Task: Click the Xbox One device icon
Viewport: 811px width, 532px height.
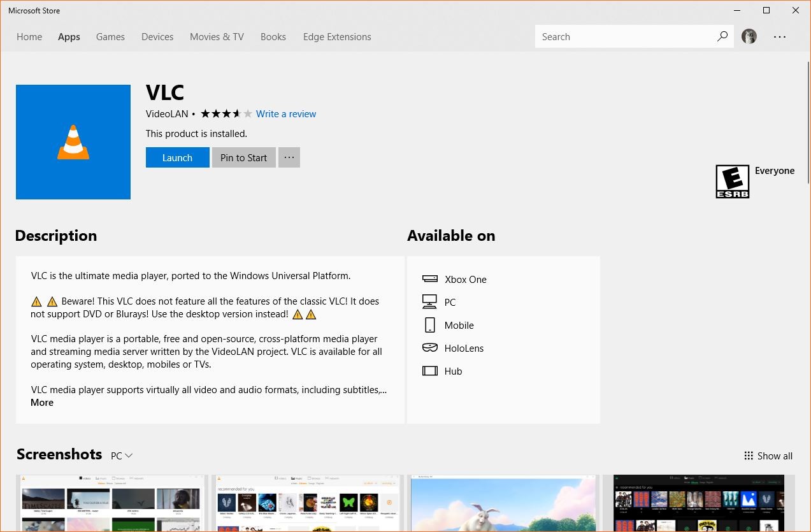Action: (x=430, y=279)
